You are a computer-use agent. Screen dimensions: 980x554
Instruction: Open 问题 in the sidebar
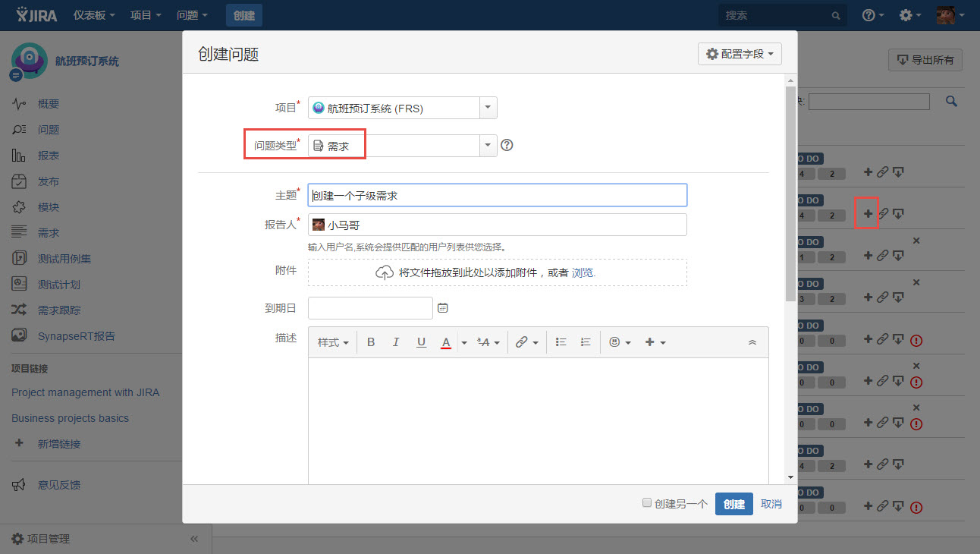49,130
